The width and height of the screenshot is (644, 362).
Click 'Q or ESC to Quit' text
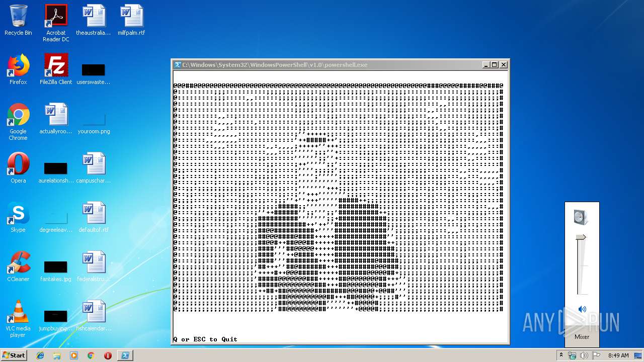point(205,339)
